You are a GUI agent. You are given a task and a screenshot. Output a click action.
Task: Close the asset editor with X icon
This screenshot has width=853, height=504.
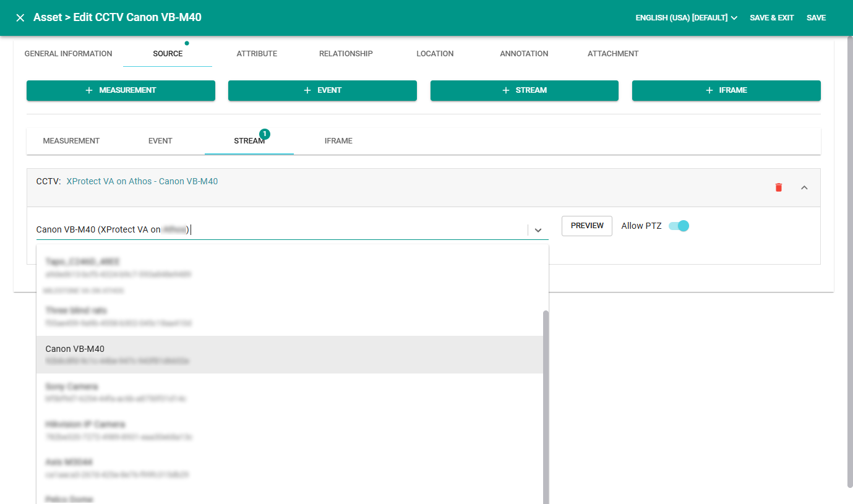point(20,18)
